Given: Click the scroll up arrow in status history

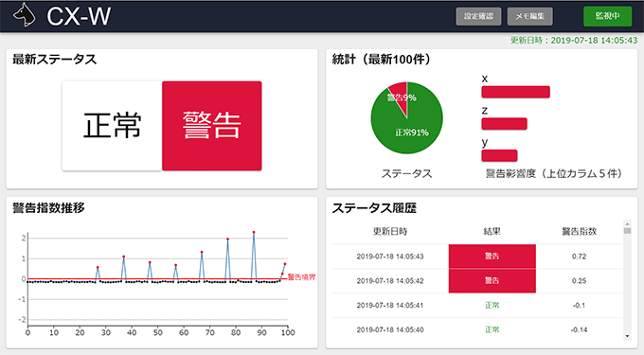Looking at the screenshot, I should [x=627, y=223].
